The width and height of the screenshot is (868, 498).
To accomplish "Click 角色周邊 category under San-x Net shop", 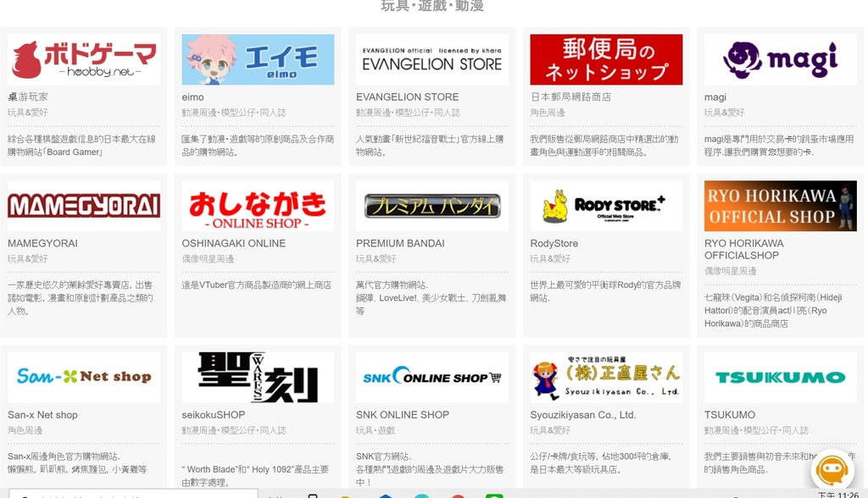I will pyautogui.click(x=25, y=430).
